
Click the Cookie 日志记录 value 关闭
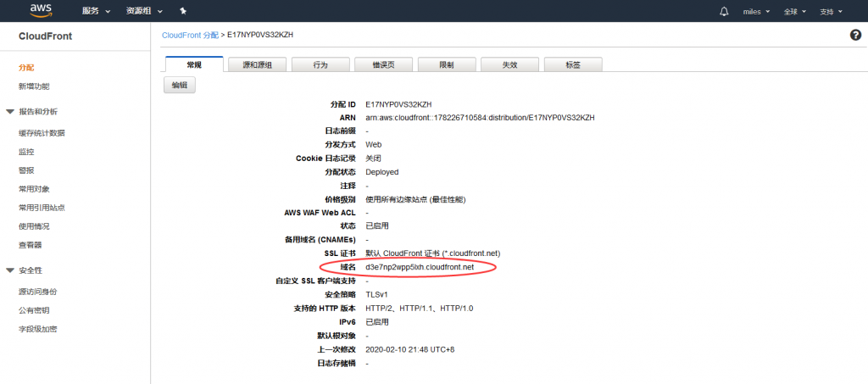(x=373, y=159)
